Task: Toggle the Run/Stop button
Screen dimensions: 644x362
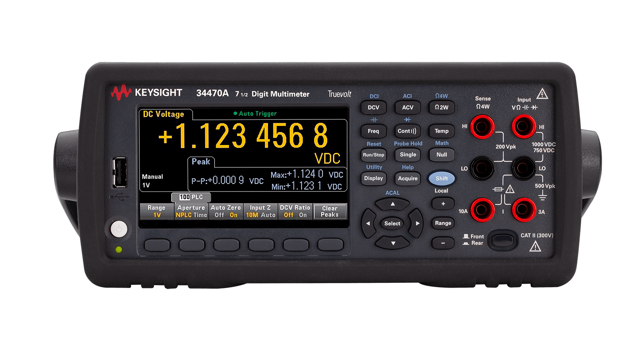Action: tap(374, 155)
